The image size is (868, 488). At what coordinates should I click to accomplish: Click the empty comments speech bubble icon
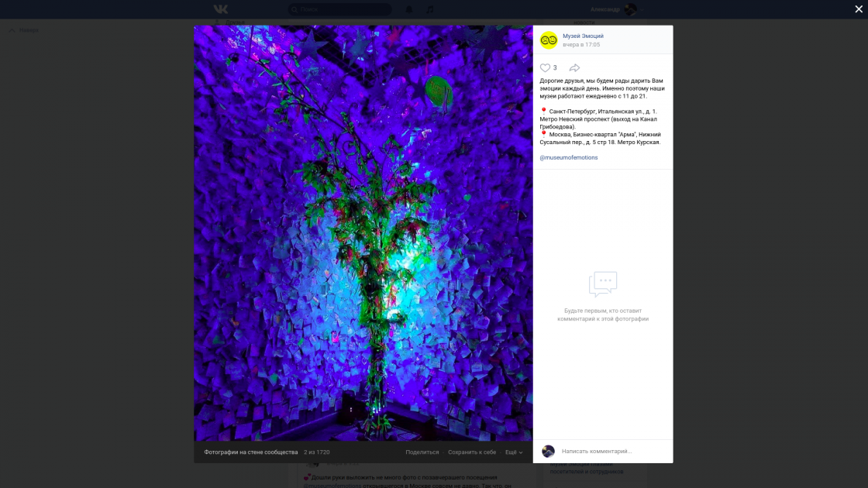(x=602, y=284)
